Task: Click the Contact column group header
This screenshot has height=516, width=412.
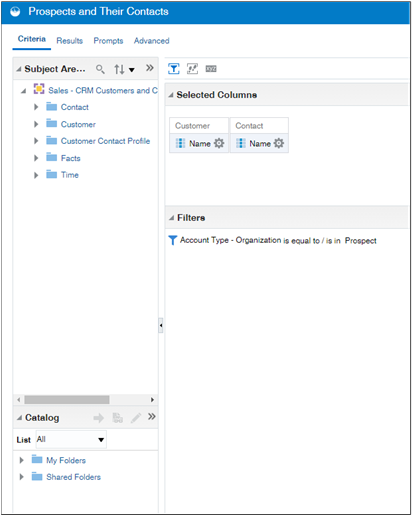Action: coord(259,126)
